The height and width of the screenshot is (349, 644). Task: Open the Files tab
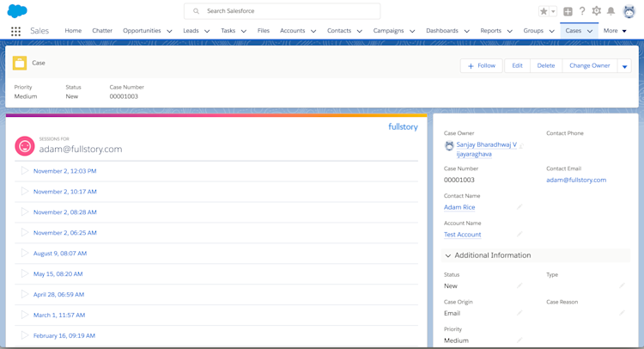pos(264,31)
